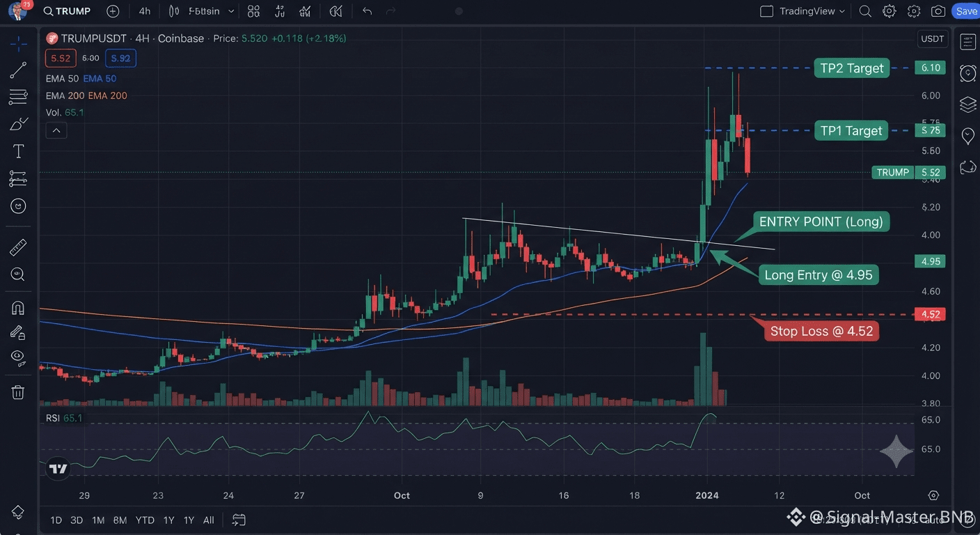
Task: Select the YTD time range
Action: click(x=145, y=520)
